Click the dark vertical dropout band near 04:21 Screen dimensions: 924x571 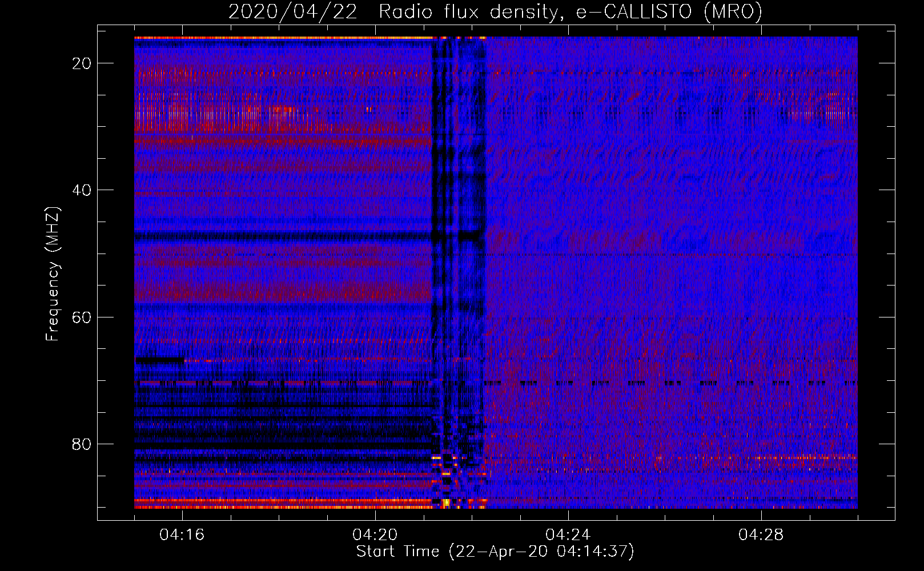click(458, 273)
